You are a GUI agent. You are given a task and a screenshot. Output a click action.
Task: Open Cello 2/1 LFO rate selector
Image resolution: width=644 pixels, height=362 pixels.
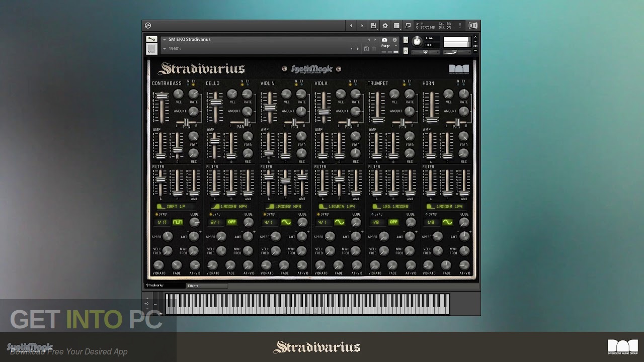point(216,222)
